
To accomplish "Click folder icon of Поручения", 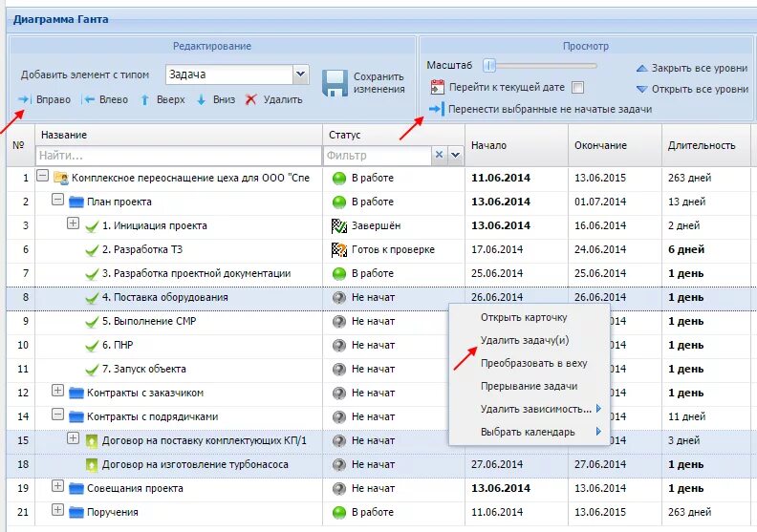I will (76, 512).
